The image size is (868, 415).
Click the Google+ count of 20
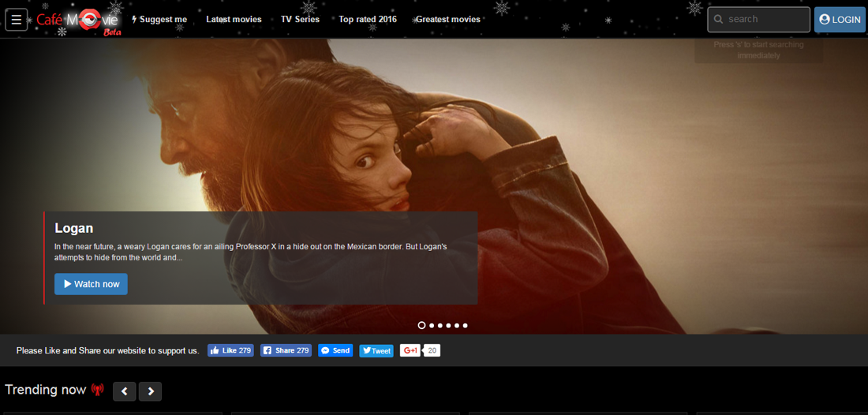point(433,350)
